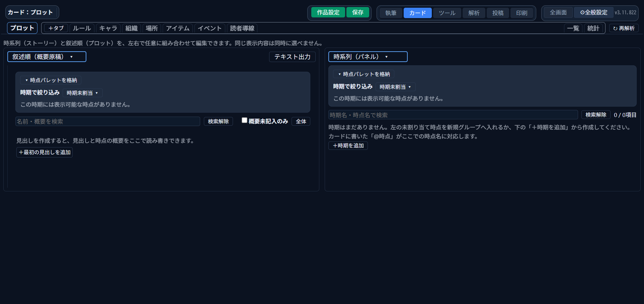Screen dimensions: 644x304
Task: Open the キャラ card tab
Action: coord(108,28)
